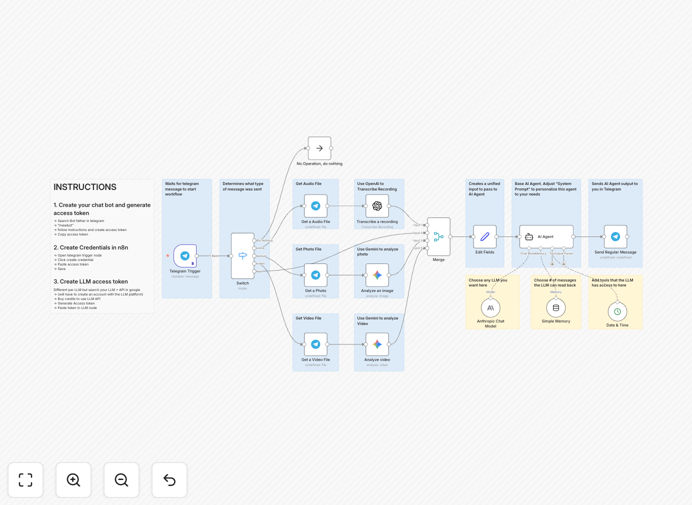Screen dimensions: 692x505
Task: Select the Anthropic Chat Model node
Action: 490,308
